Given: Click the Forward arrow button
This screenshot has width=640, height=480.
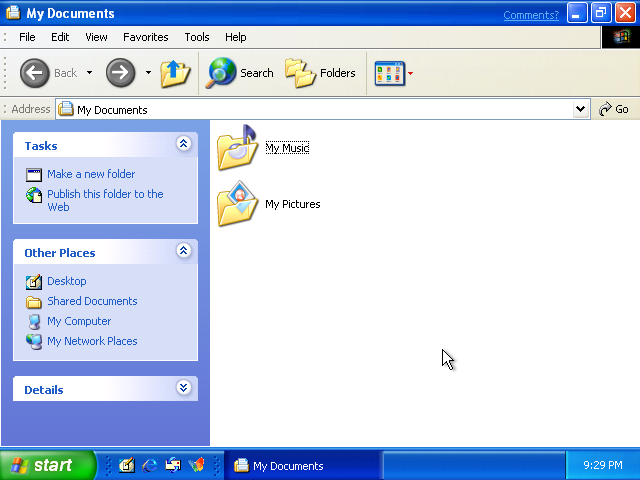Looking at the screenshot, I should click(120, 73).
